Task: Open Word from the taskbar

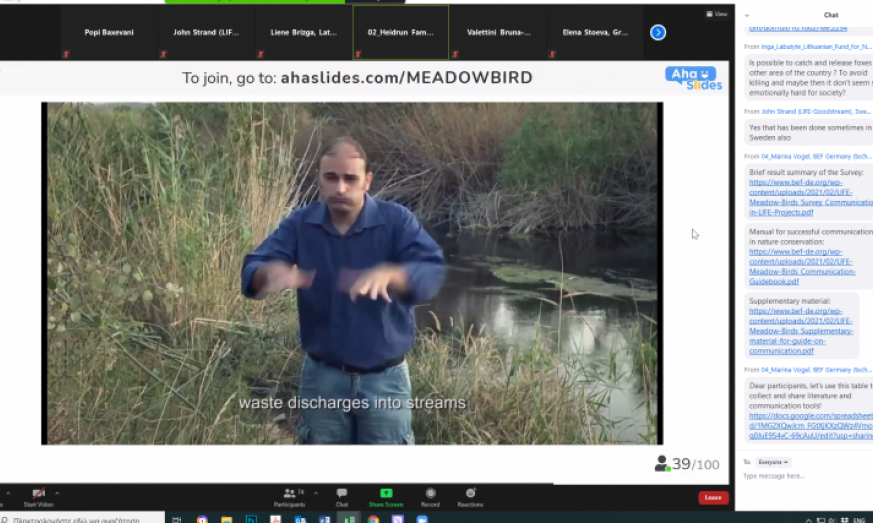Action: [x=325, y=520]
